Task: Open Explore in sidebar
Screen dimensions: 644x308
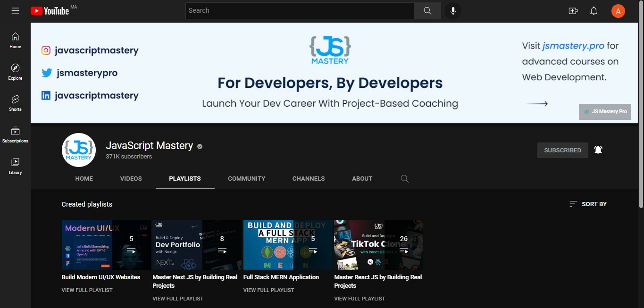Action: [15, 72]
